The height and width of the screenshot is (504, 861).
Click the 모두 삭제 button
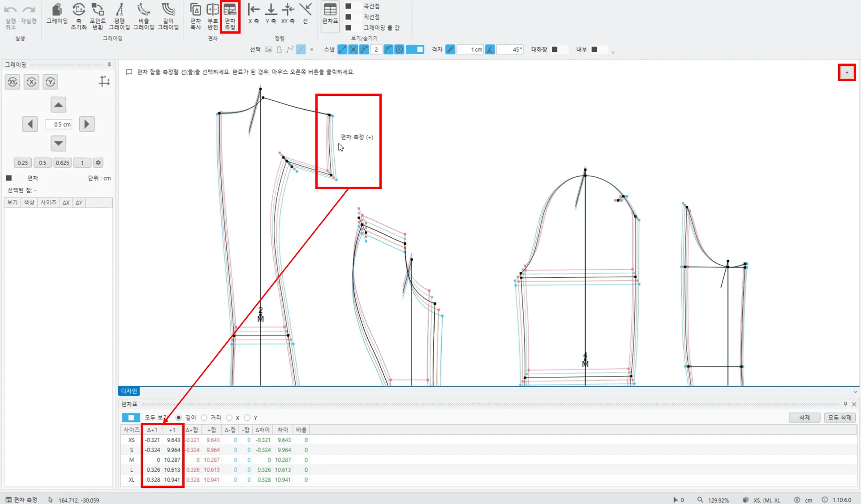[839, 418]
